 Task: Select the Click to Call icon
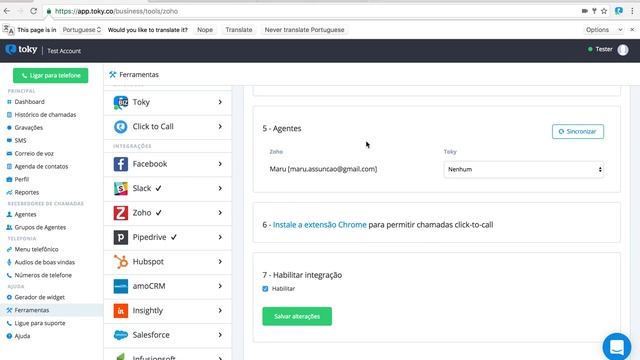[x=121, y=127]
